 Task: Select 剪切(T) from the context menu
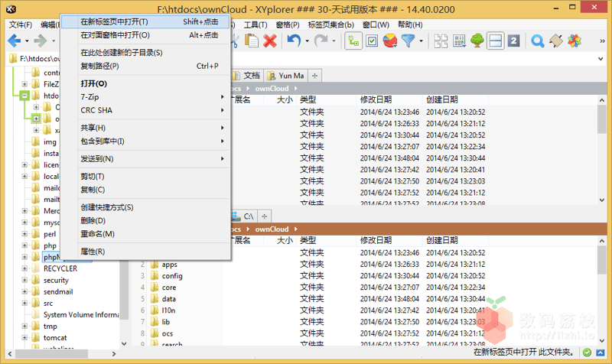145,177
